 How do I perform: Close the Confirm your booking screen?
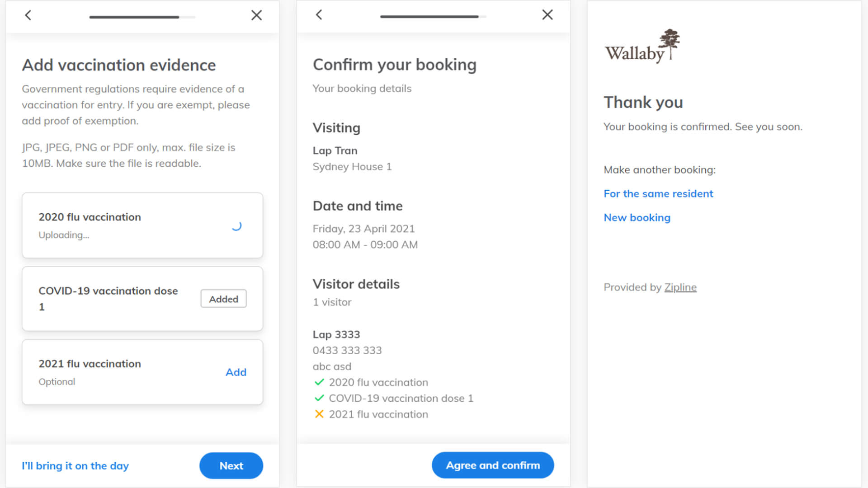coord(547,15)
